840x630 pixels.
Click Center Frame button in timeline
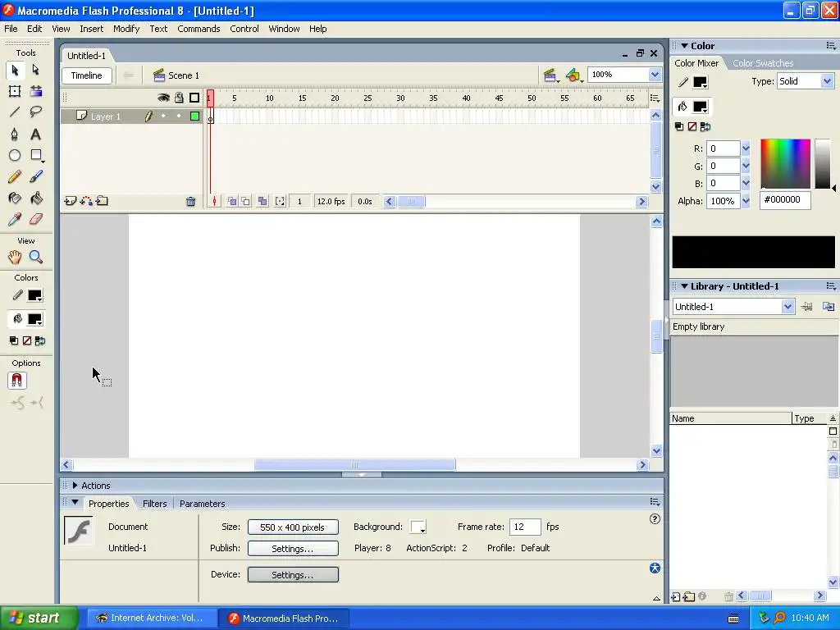214,202
